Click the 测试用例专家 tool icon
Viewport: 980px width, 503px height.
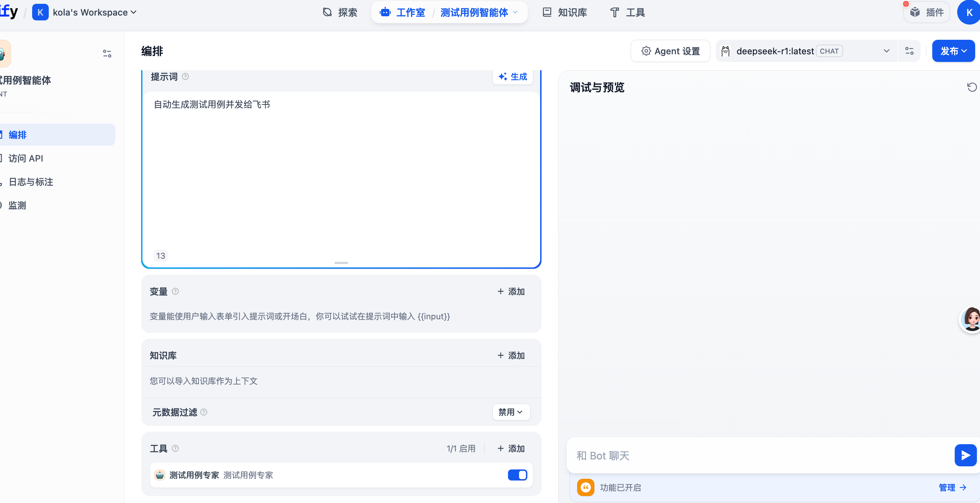coord(160,475)
